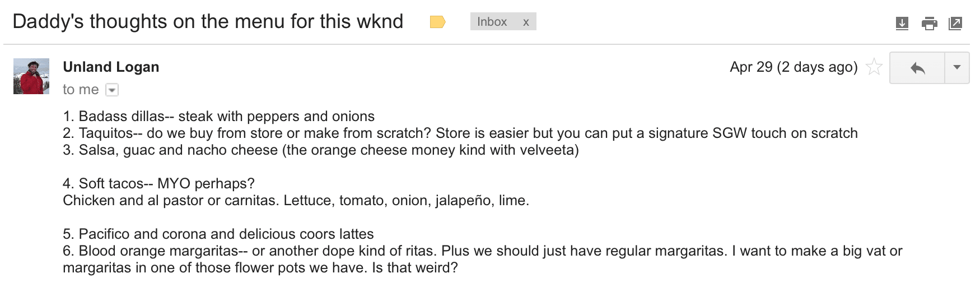This screenshot has height=287, width=980.
Task: Click the email subject about Daddy's menu thoughts
Action: click(x=208, y=22)
